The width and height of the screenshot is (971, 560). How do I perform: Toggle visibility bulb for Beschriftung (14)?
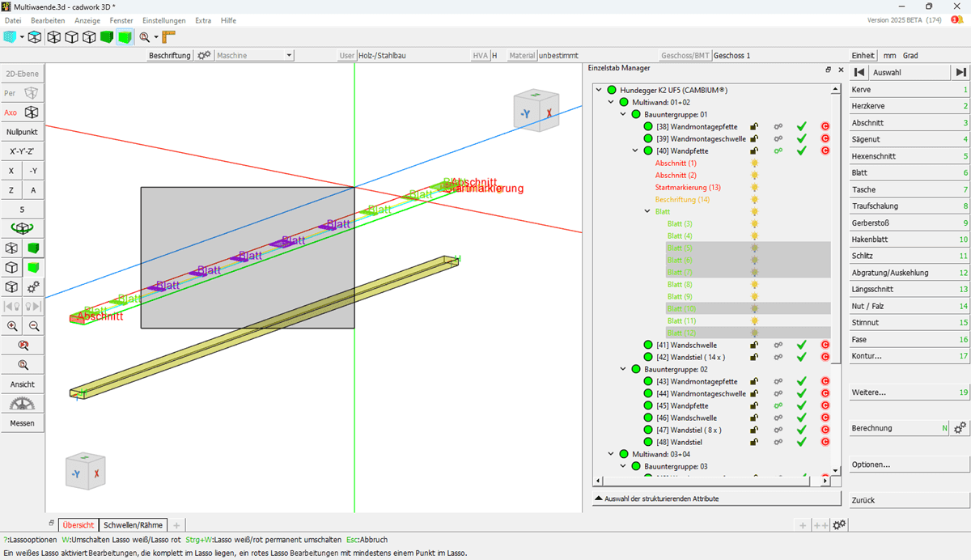click(x=754, y=200)
